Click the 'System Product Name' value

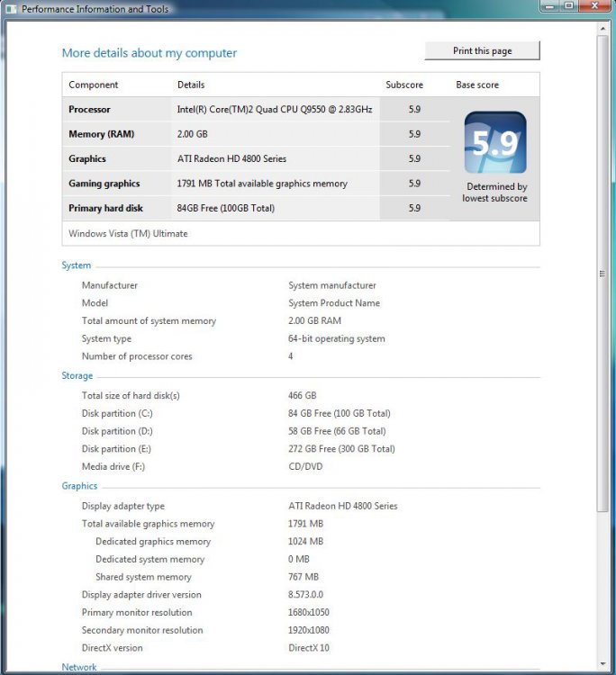pyautogui.click(x=334, y=303)
